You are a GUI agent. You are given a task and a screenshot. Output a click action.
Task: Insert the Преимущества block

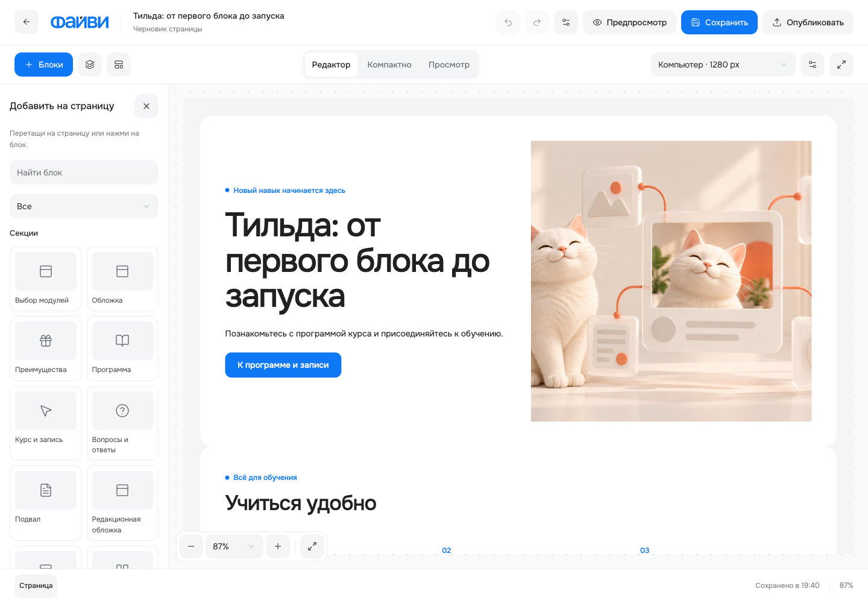coord(46,349)
